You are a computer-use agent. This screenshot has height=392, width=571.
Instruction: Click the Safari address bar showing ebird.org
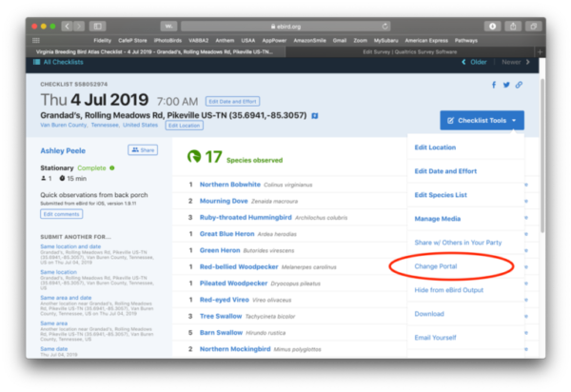pos(285,26)
